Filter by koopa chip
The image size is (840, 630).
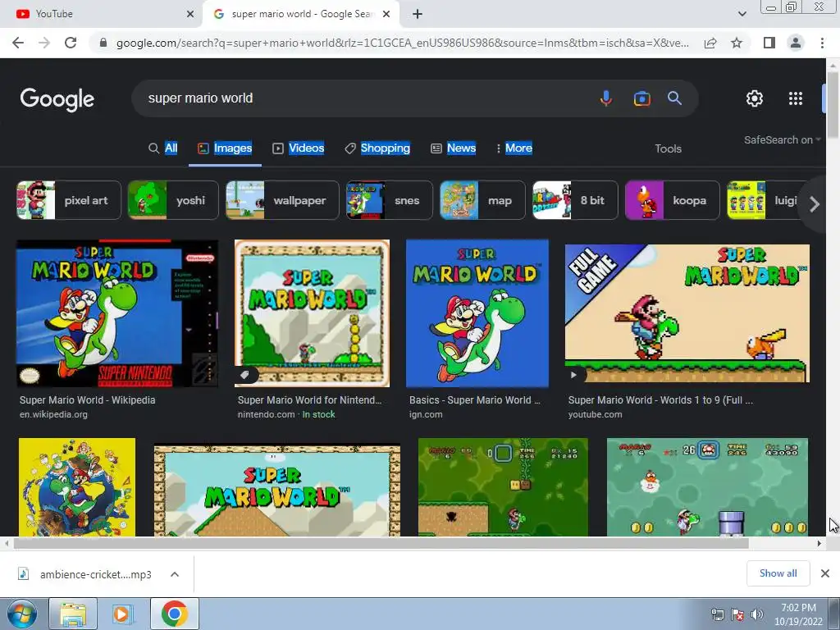tap(673, 200)
